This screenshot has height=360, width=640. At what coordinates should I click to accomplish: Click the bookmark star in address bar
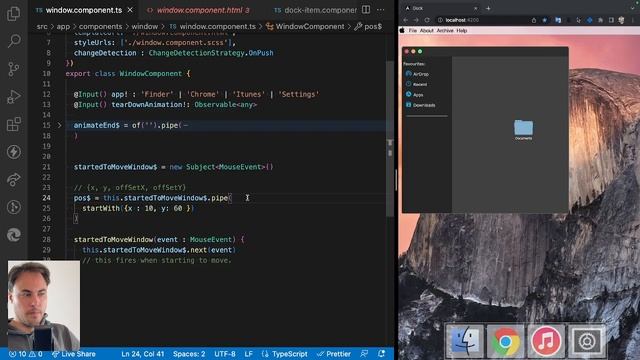(x=544, y=20)
